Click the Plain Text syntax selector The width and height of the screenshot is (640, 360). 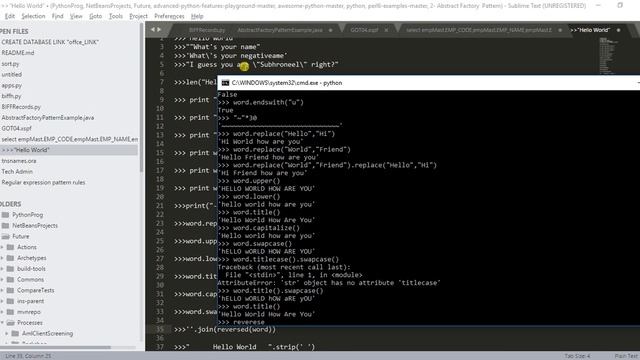pos(627,356)
